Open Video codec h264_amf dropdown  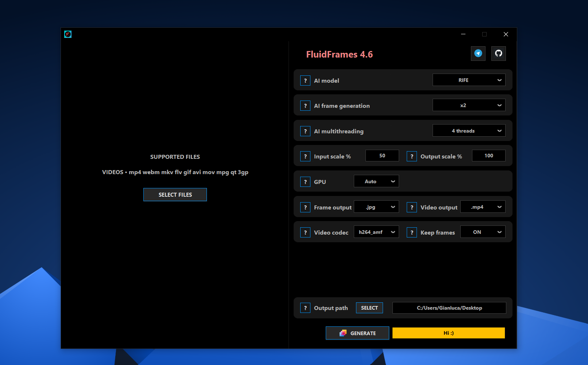click(376, 232)
